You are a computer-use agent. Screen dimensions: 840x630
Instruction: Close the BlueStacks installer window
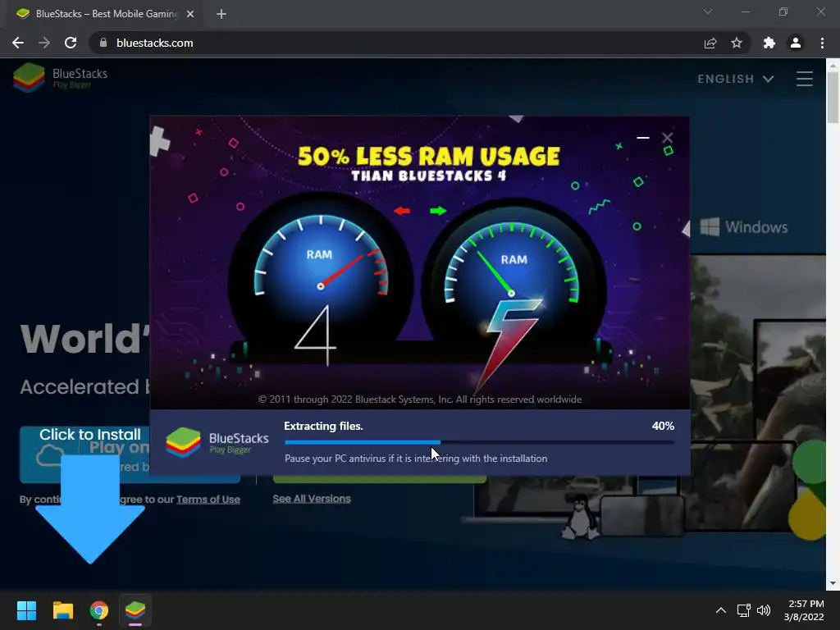coord(667,138)
